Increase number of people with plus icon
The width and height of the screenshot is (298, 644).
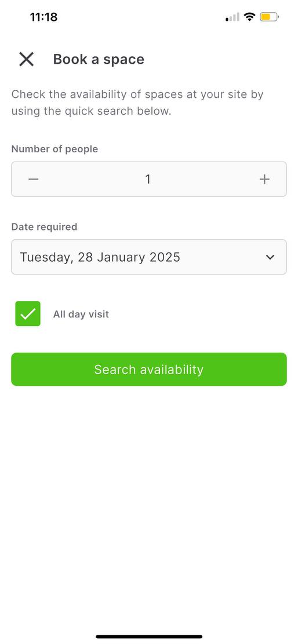pos(264,179)
